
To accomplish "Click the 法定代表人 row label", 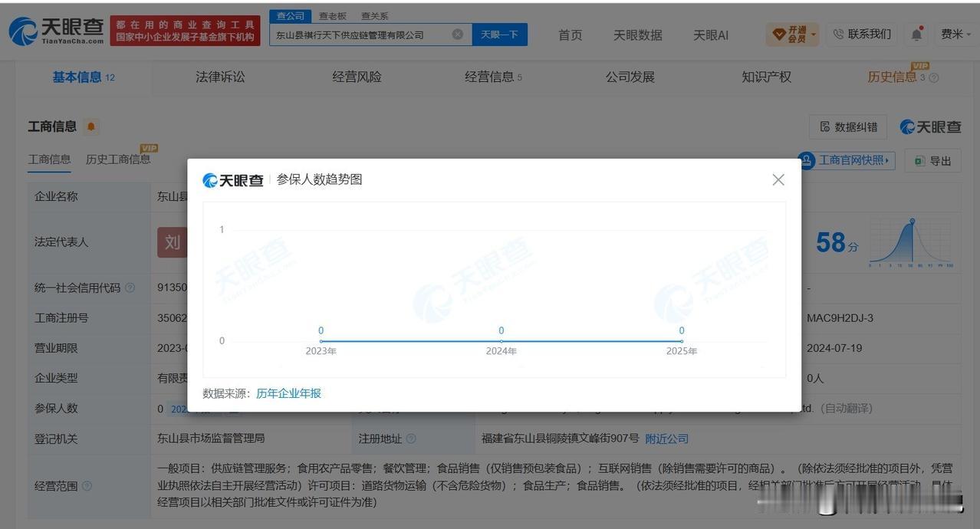I will [61, 242].
